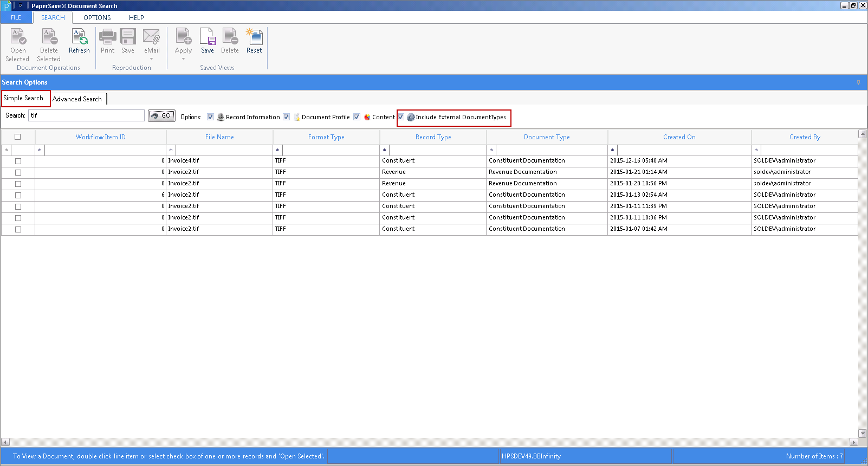
Task: Select checkbox for row created 2015-01-21 01:14 AM
Action: point(18,172)
